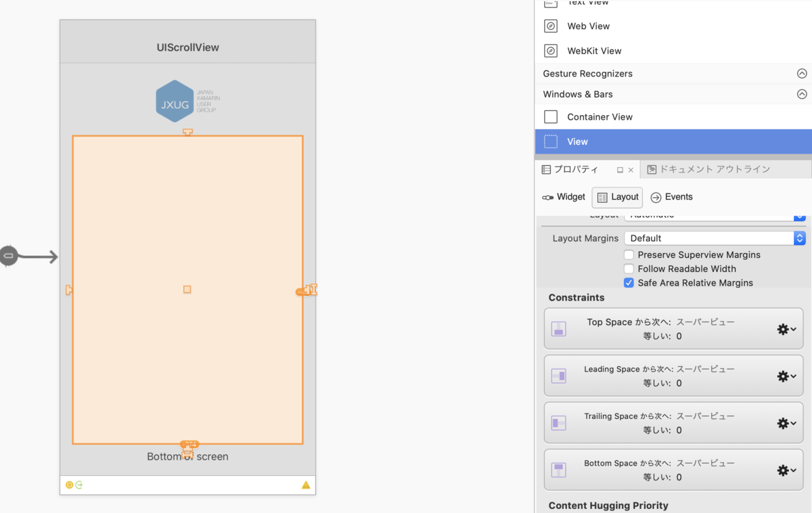Image resolution: width=812 pixels, height=513 pixels.
Task: Collapse the Windows & Bars section
Action: (x=802, y=94)
